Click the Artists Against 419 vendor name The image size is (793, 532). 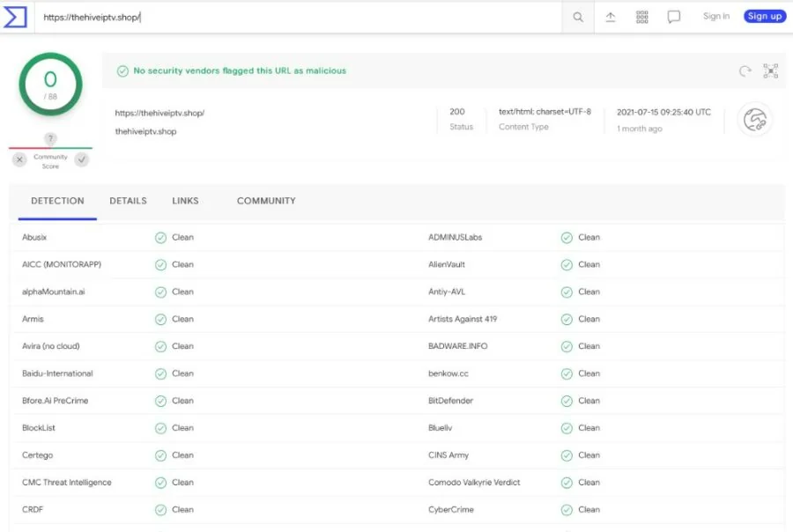[463, 319]
